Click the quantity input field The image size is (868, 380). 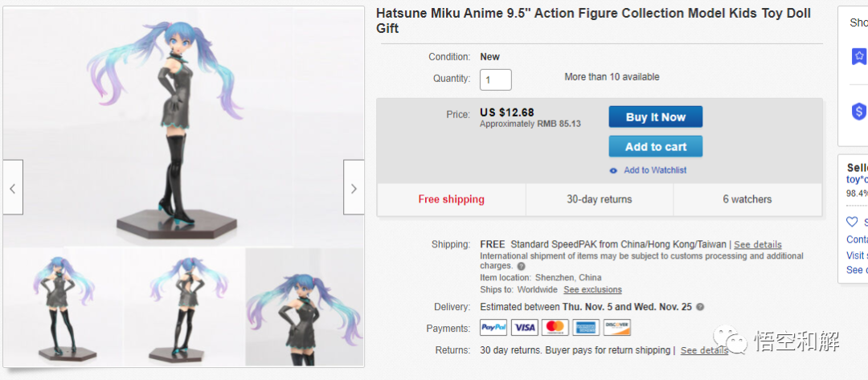tap(495, 80)
